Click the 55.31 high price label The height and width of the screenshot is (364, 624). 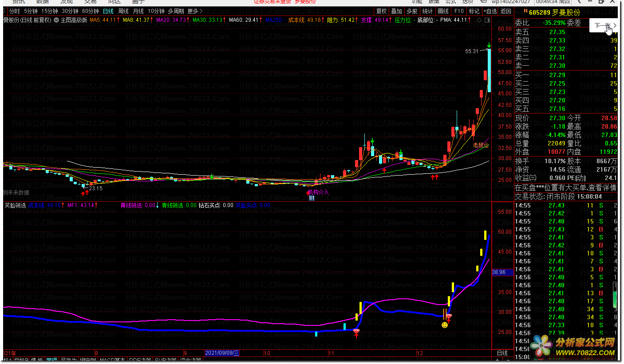click(472, 51)
